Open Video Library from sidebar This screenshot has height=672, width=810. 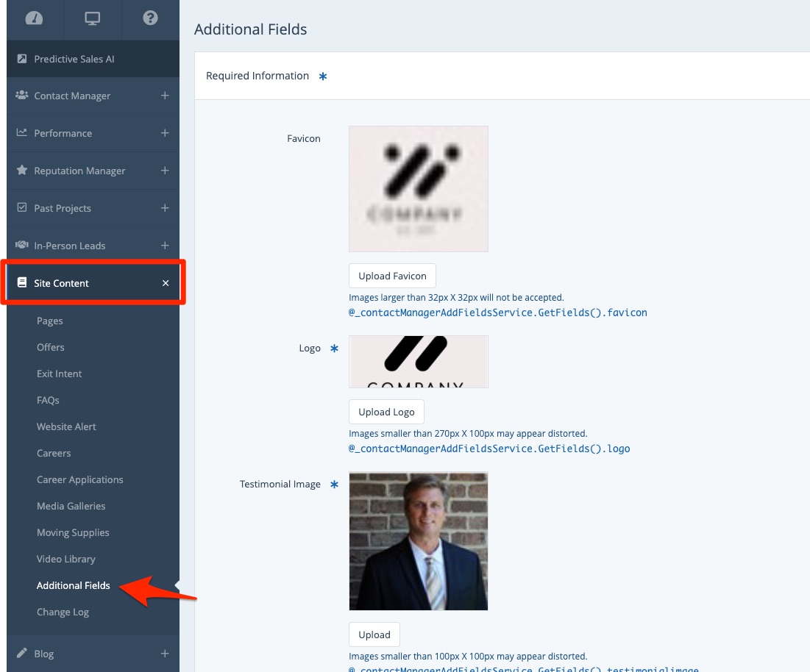pos(66,559)
